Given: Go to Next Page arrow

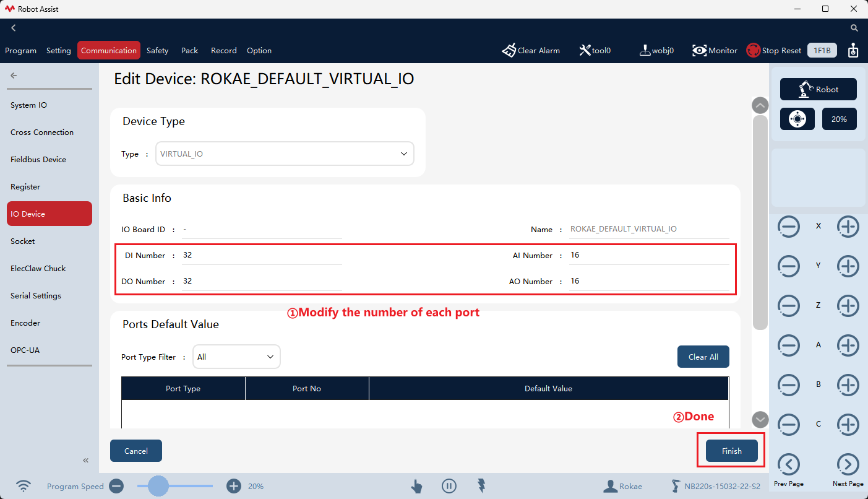Looking at the screenshot, I should pyautogui.click(x=848, y=464).
